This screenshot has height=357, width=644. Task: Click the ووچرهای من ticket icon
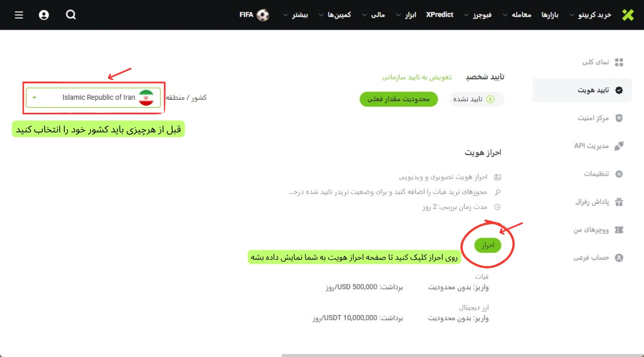[619, 230]
